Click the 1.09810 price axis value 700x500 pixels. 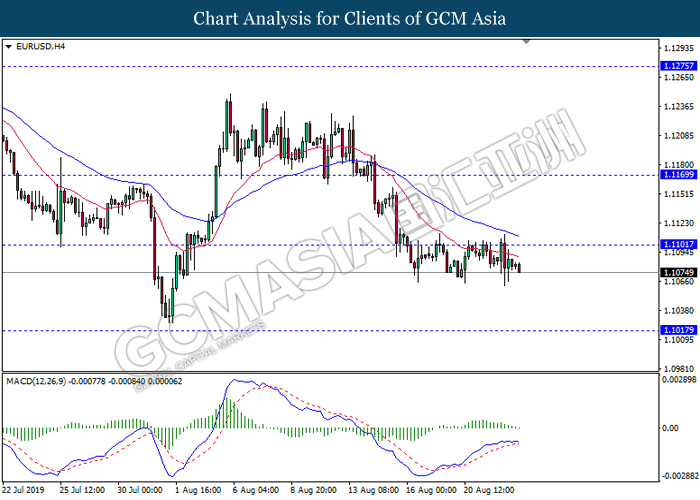pos(679,369)
